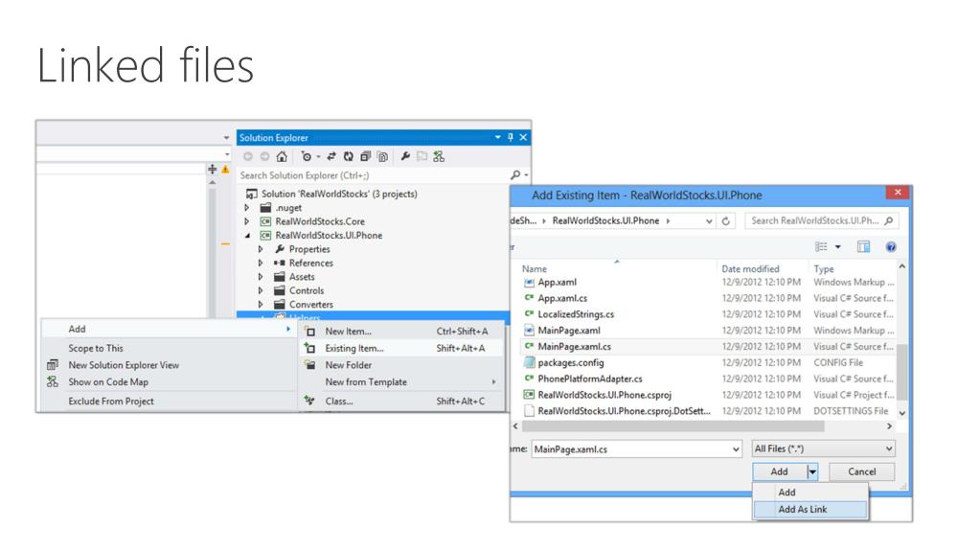Expand the References node
The image size is (980, 551).
click(x=261, y=263)
